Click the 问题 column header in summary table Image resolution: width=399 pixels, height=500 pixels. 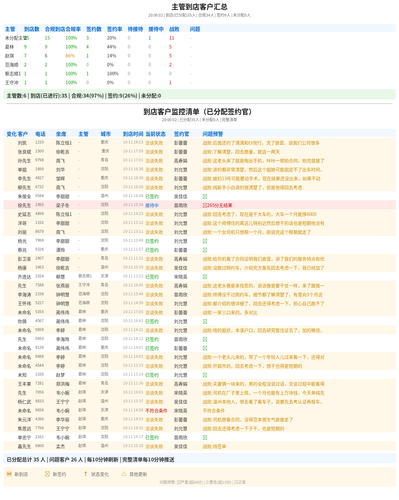coord(195,29)
